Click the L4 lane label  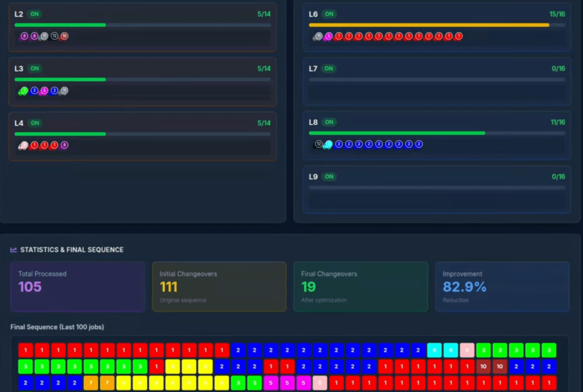tap(19, 123)
